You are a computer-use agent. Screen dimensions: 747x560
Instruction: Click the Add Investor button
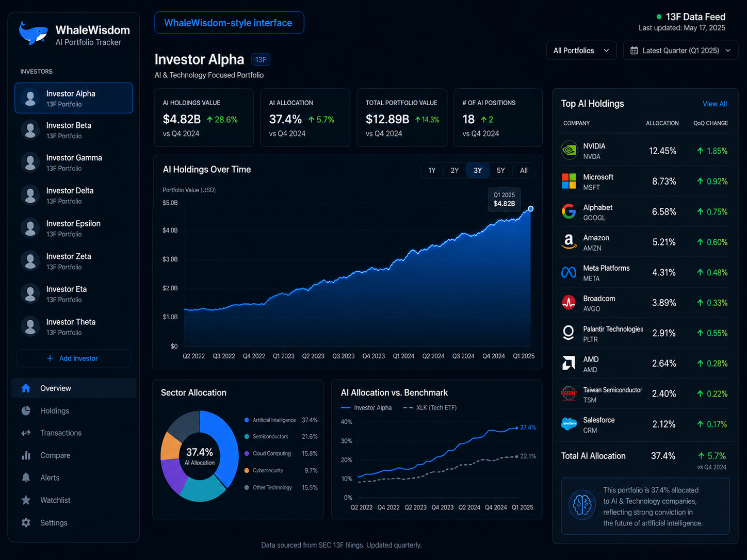(x=74, y=358)
